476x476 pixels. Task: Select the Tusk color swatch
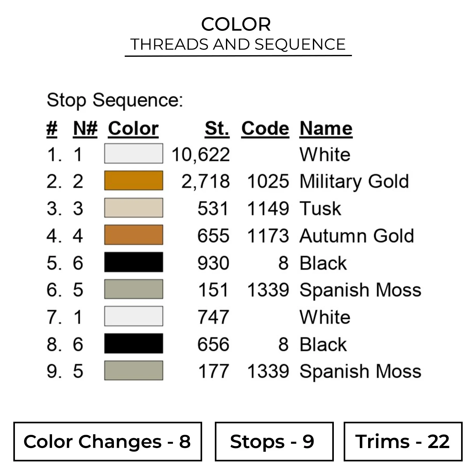[x=134, y=208]
